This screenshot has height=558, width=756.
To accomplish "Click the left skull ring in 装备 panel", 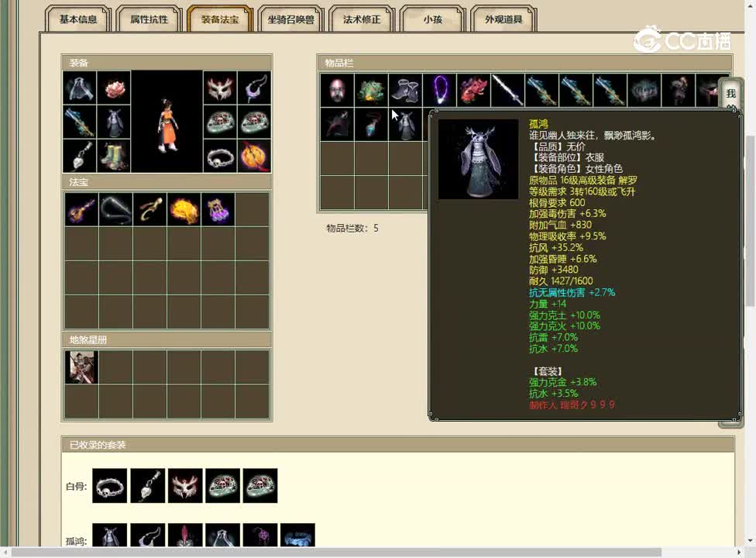I will tap(218, 119).
